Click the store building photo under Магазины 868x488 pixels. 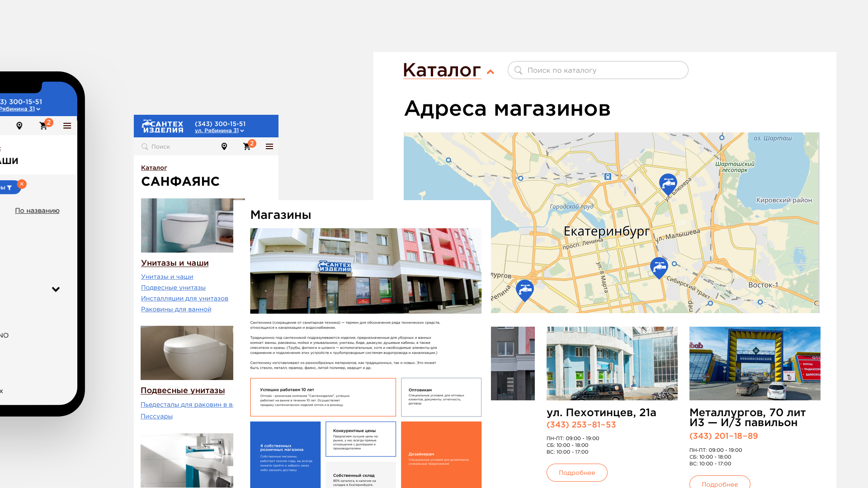366,271
